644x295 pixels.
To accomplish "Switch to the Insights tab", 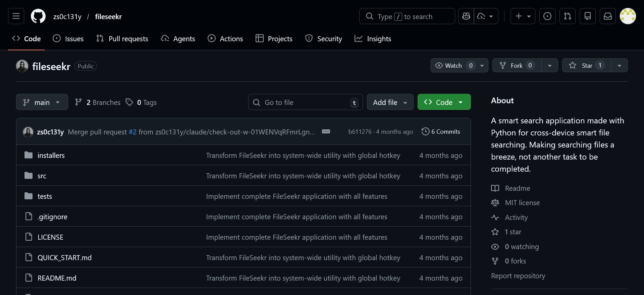I will pos(373,39).
